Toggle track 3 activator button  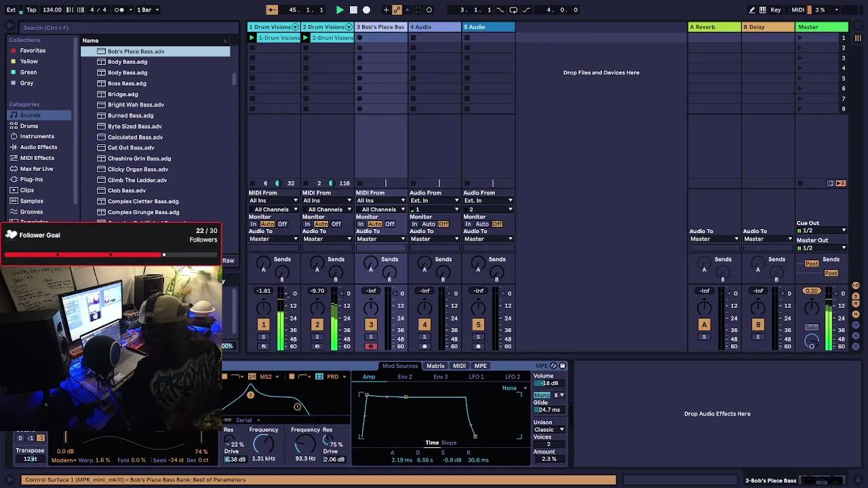click(x=370, y=325)
